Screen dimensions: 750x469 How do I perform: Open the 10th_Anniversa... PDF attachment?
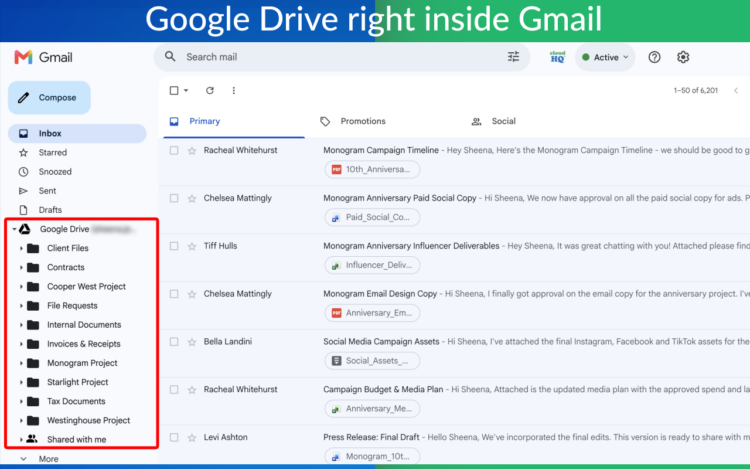point(372,169)
